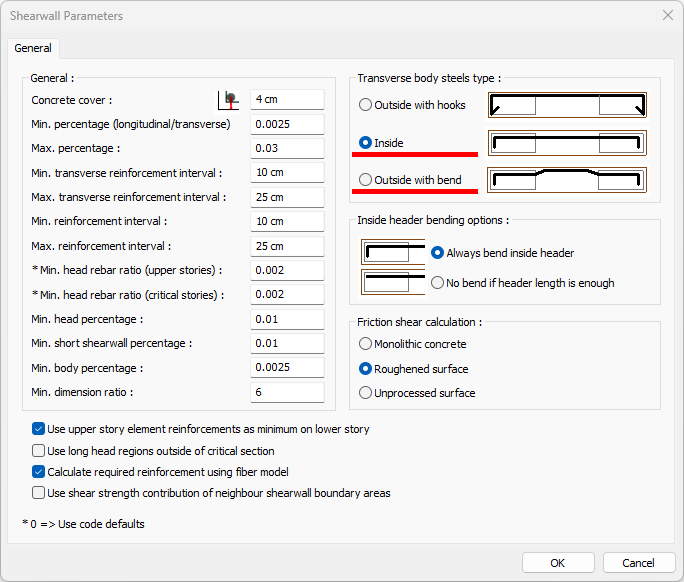Image resolution: width=684 pixels, height=582 pixels.
Task: Click the Concrete cover input field
Action: [287, 99]
